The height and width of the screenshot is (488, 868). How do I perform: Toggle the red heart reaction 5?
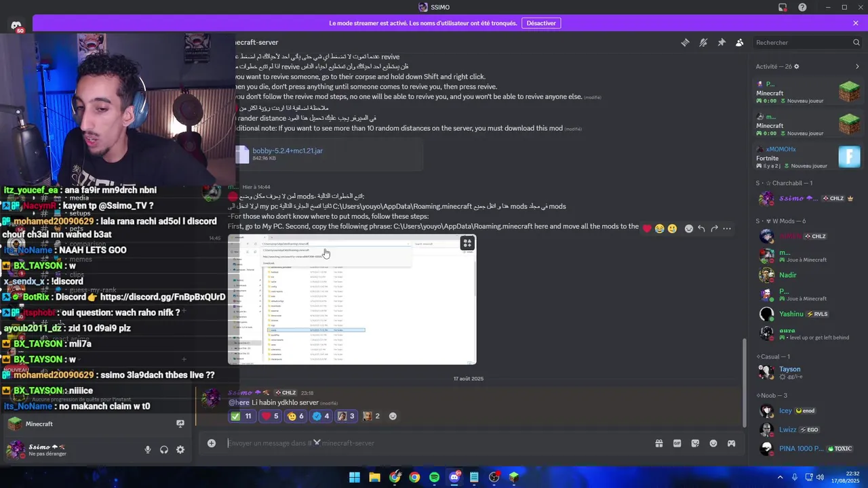click(270, 416)
